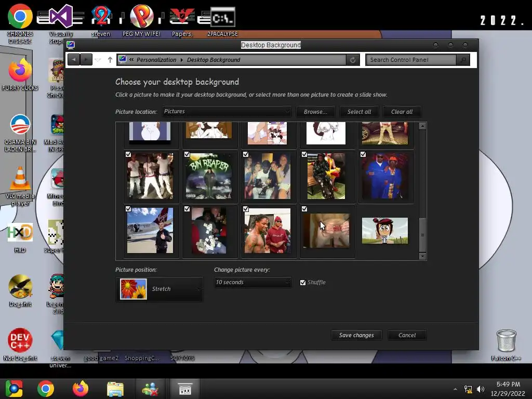Open the sixth taskbar icon after Messenger
Viewport: 532px width, 399px height.
(185, 389)
